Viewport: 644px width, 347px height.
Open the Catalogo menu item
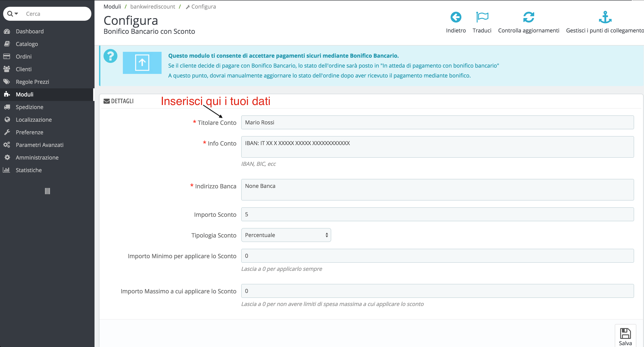(x=47, y=44)
